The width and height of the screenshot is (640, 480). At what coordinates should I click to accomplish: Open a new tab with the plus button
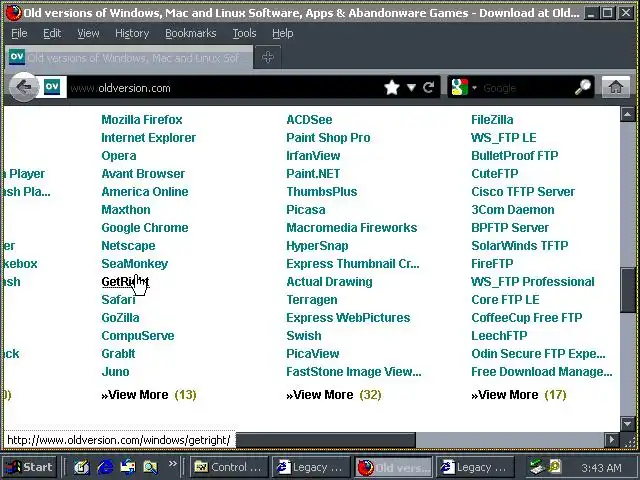(267, 57)
